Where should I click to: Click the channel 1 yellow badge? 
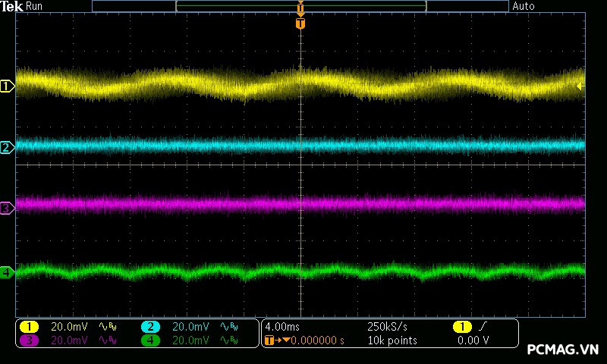point(29,326)
